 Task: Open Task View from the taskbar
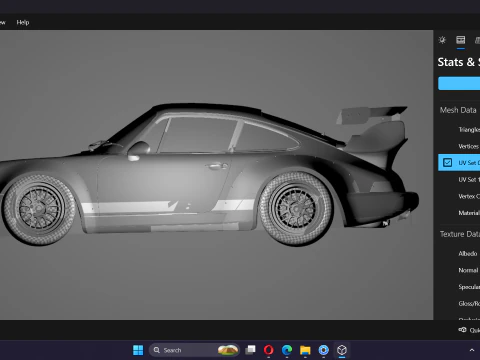tap(250, 350)
